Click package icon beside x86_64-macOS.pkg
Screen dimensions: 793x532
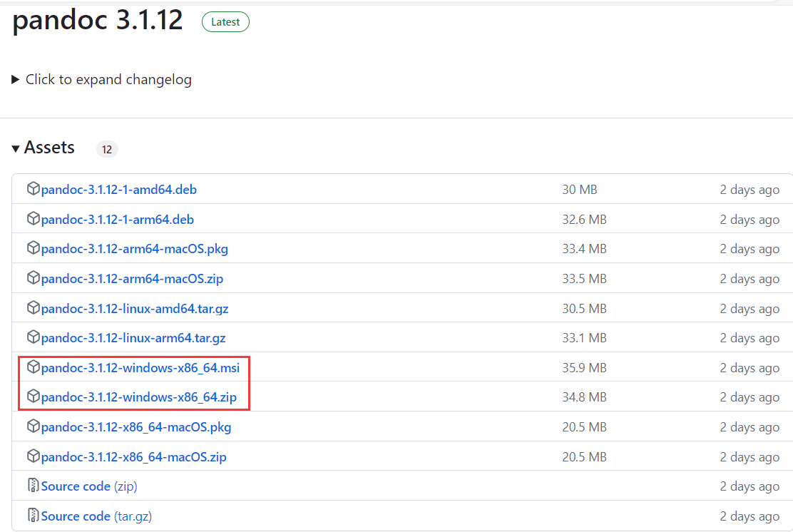(34, 426)
